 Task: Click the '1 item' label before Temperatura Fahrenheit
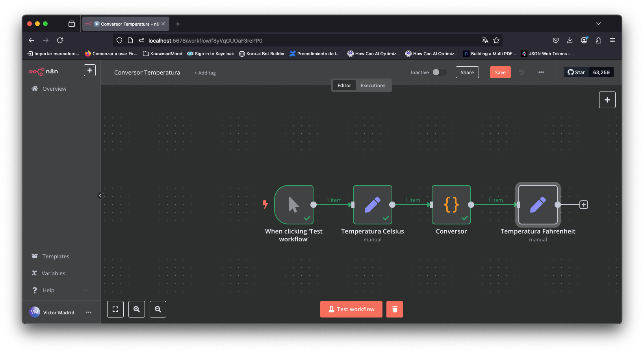point(496,200)
